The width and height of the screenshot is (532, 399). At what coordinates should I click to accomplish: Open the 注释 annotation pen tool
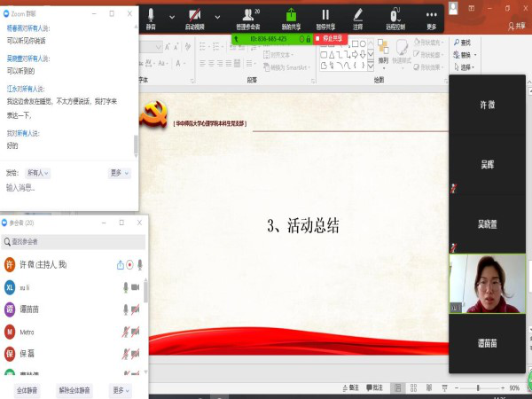point(358,16)
